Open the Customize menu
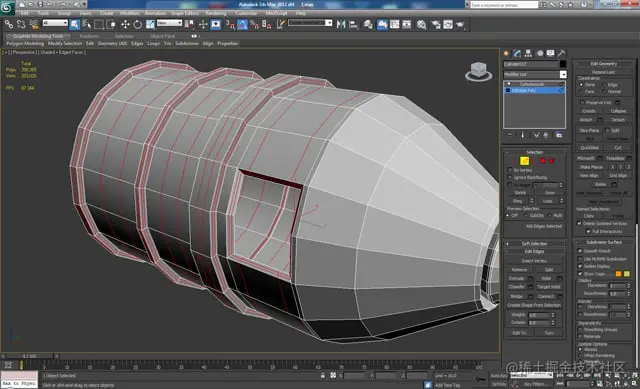 click(246, 13)
